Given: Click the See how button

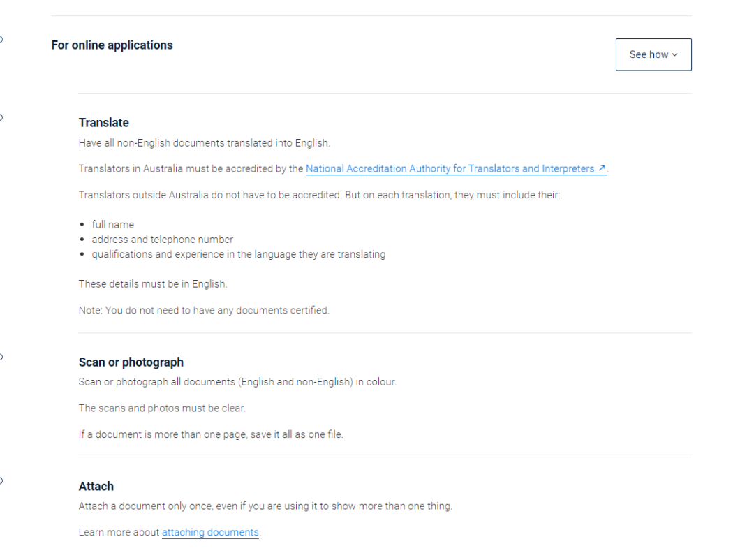Looking at the screenshot, I should pos(653,55).
